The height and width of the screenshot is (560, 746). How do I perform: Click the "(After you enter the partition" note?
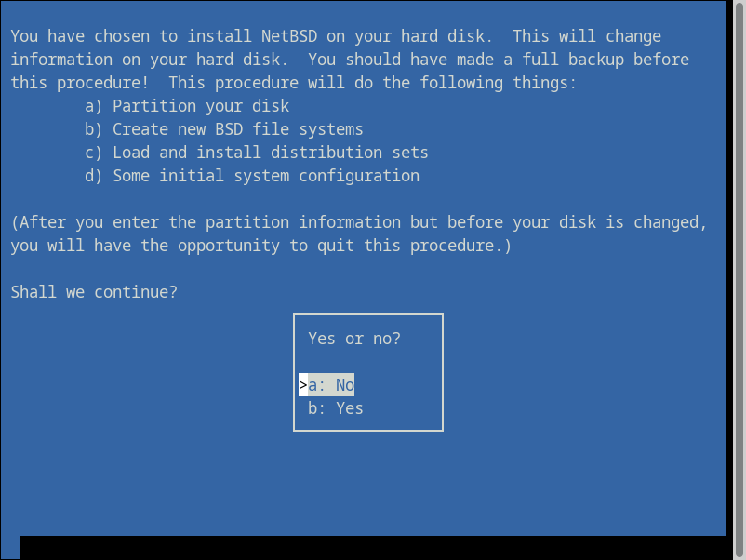pos(150,222)
